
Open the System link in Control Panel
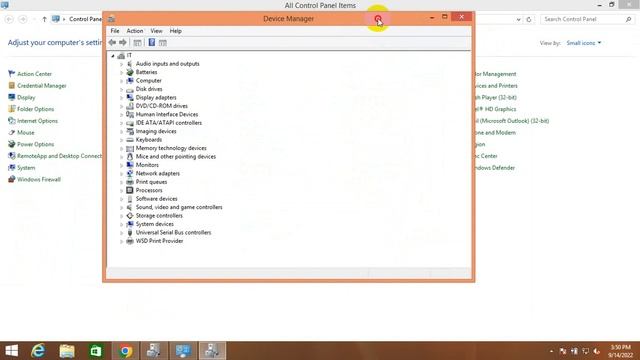click(x=26, y=168)
